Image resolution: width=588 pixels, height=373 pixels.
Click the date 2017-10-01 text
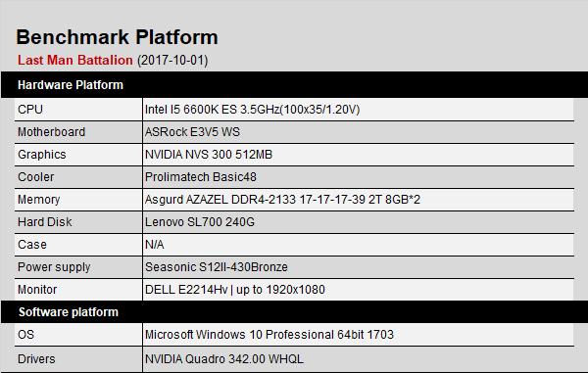[172, 60]
